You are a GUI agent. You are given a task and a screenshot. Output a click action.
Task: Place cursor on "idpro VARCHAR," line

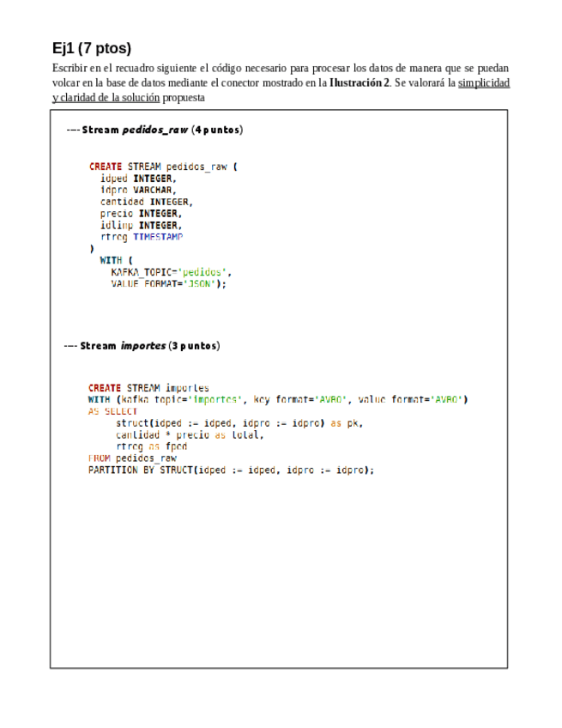pos(137,190)
